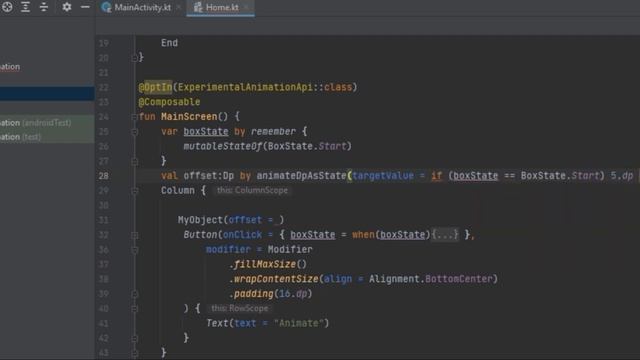Screen dimensions: 640x360
Task: Click ExperimentalAnimationApi::class text
Action: [x=265, y=87]
